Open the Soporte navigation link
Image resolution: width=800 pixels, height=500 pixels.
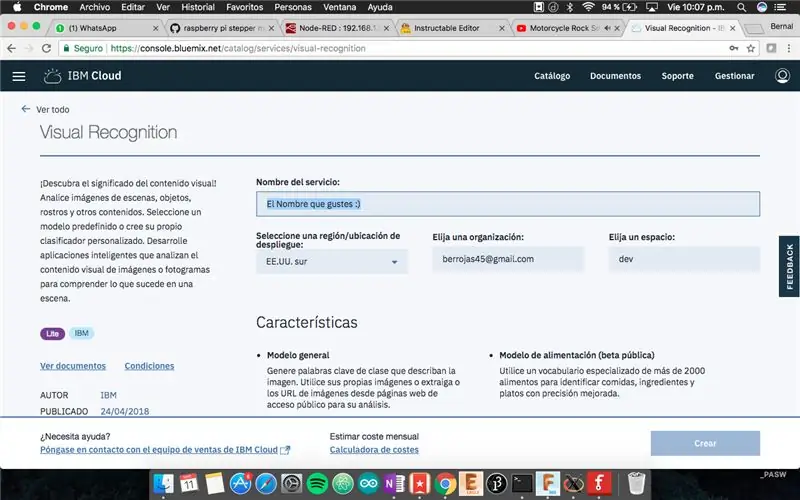click(x=678, y=76)
